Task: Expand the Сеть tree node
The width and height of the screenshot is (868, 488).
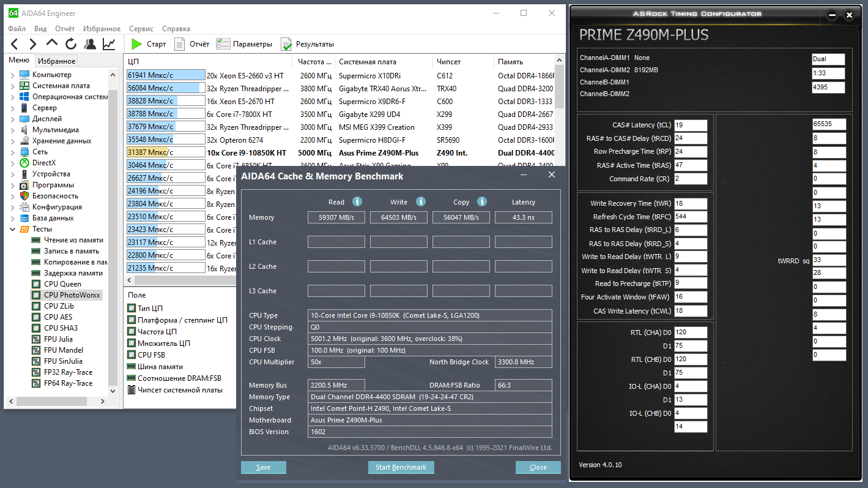Action: (x=13, y=152)
